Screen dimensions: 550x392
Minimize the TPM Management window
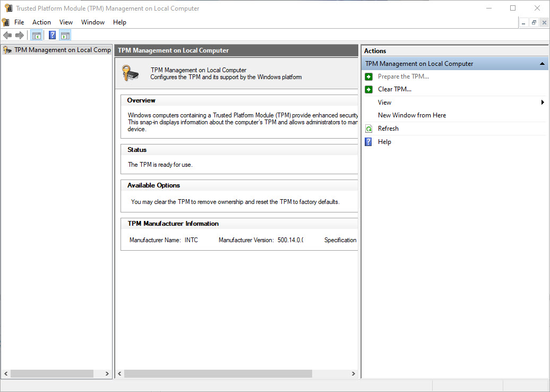point(489,8)
